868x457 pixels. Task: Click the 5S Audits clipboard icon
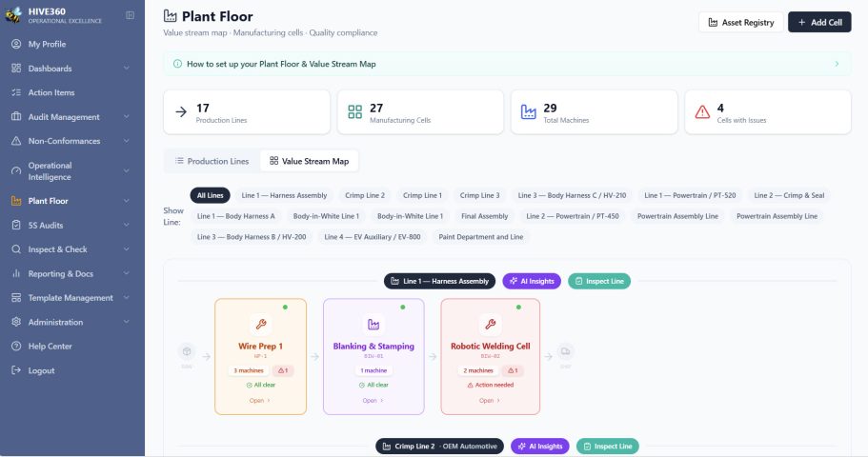tap(16, 226)
